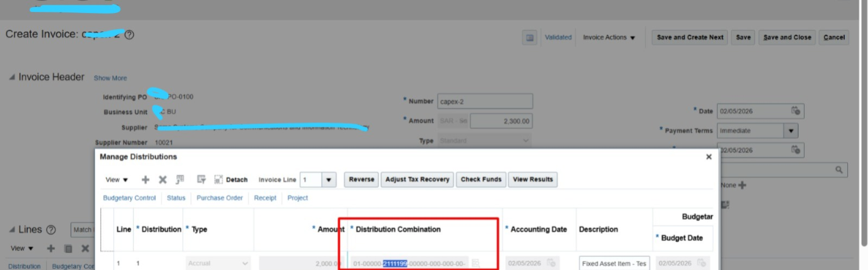
Task: Add a line with Lines plus icon
Action: (x=51, y=248)
